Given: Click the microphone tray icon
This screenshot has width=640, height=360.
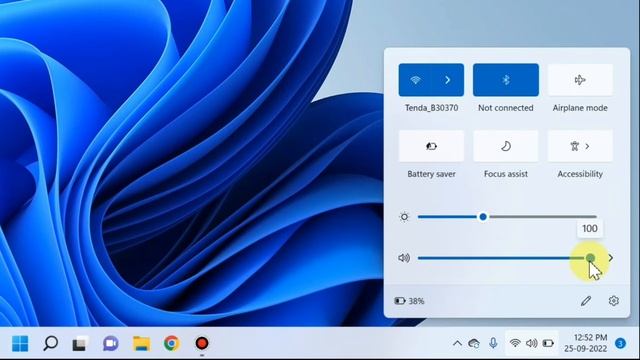Looking at the screenshot, I should pos(493,343).
